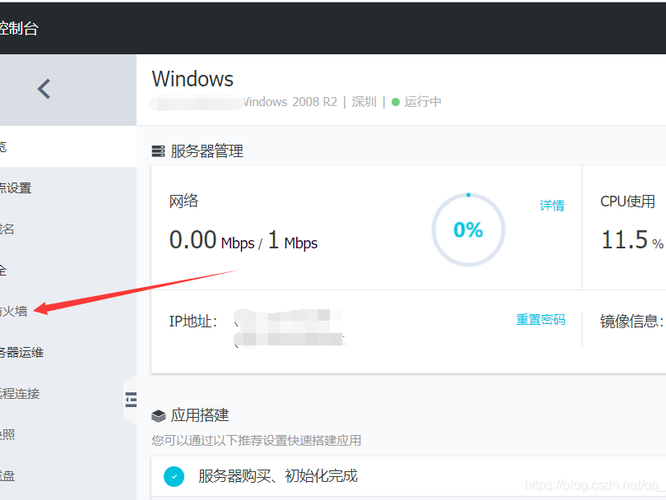Click the Windows server name heading
The width and height of the screenshot is (666, 500).
pos(192,79)
